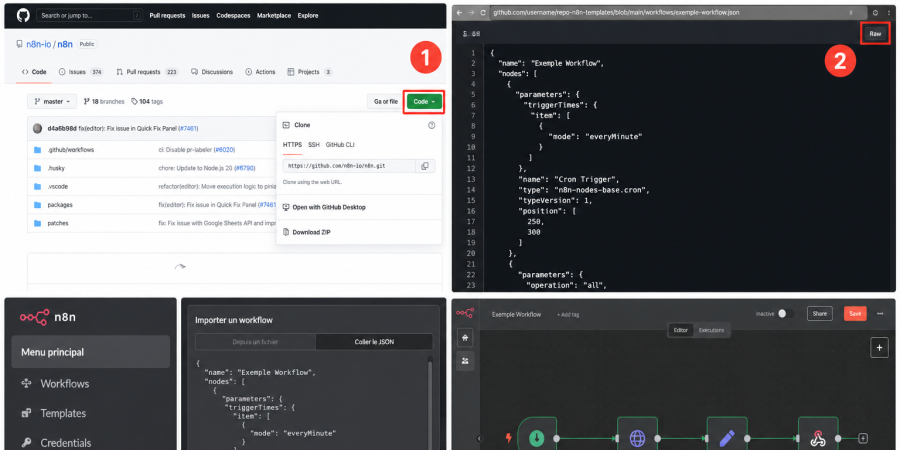900x450 pixels.
Task: Open the clone help question-mark icon
Action: (432, 125)
